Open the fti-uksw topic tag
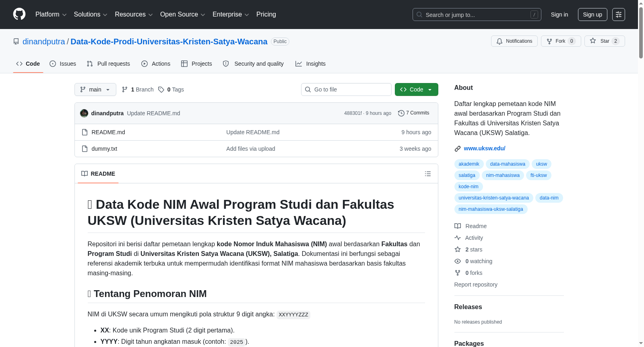Viewport: 644px width, 347px height. [539, 175]
